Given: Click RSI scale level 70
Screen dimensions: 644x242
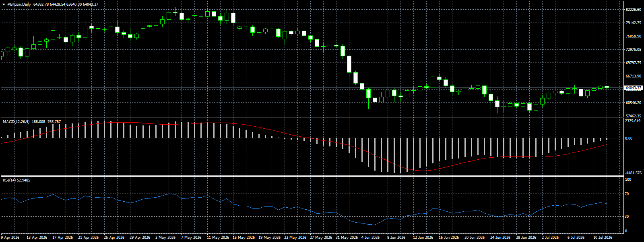Looking at the screenshot, I should [627, 194].
